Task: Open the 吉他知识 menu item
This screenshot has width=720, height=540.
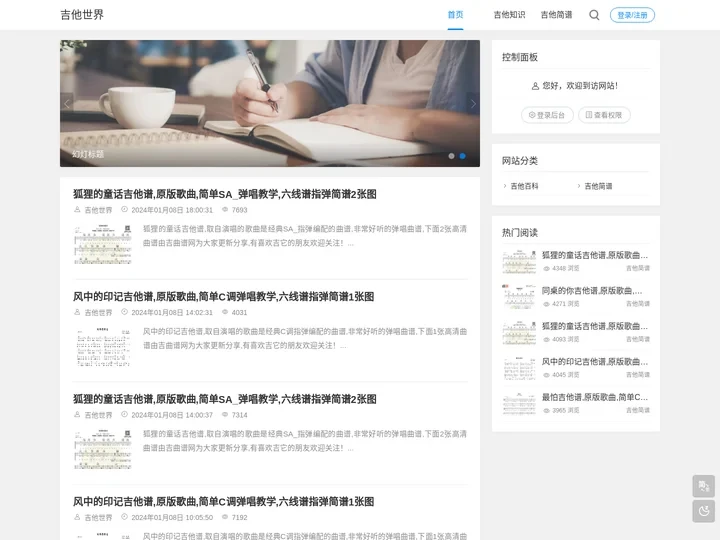Action: (x=509, y=15)
